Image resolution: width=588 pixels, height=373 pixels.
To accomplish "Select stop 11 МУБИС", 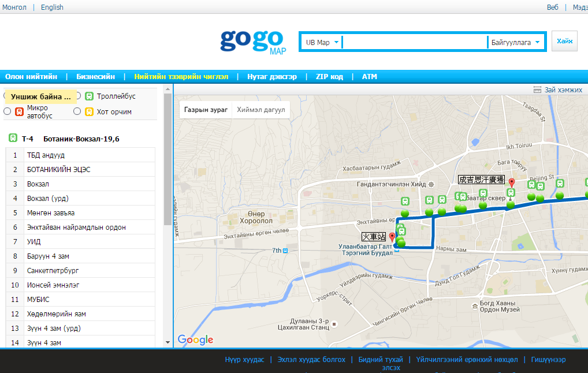I will pos(81,300).
